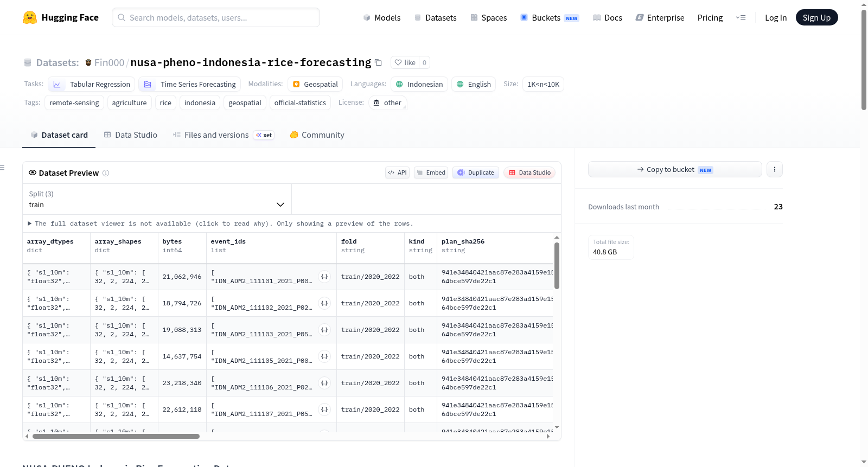Screen dimensions: 868x467
Task: Focus the search models and datasets field
Action: tap(216, 17)
